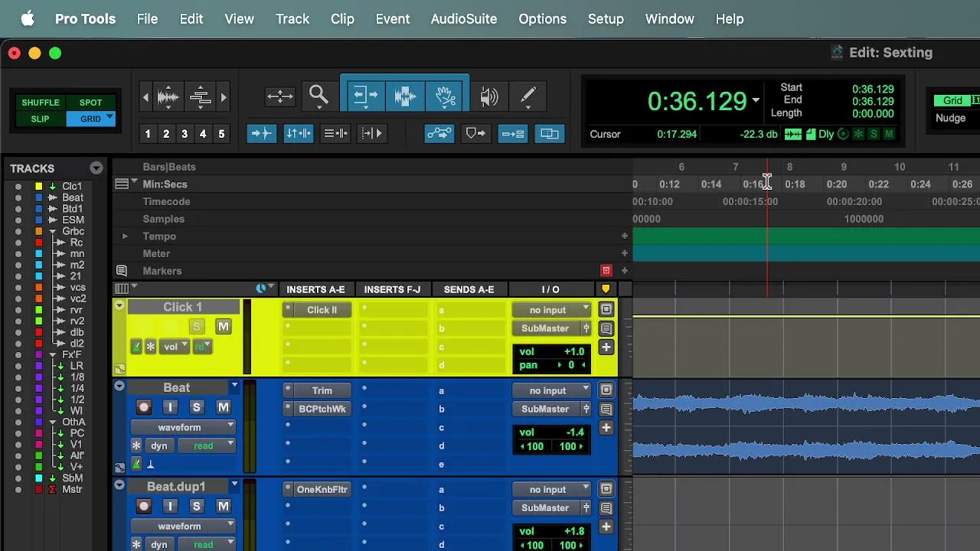Viewport: 980px width, 551px height.
Task: Open the Track menu
Action: coord(292,19)
